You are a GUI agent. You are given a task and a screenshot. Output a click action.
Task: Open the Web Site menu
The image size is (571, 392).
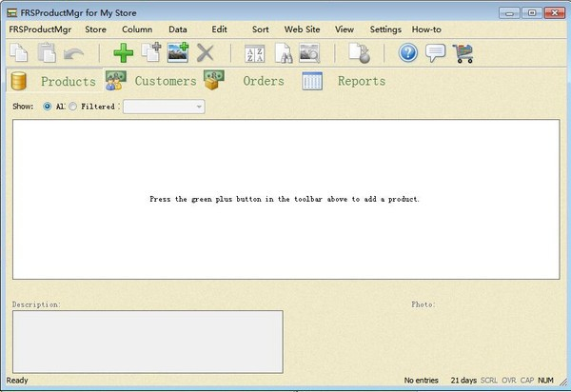301,29
